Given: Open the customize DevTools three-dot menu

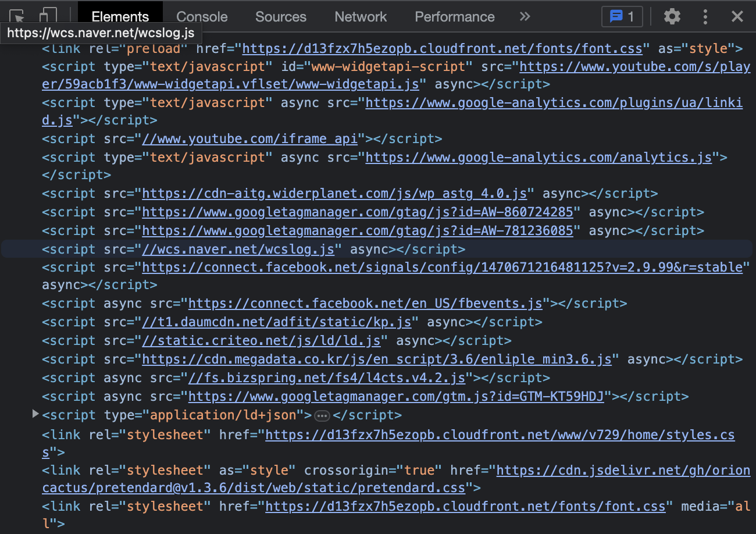Looking at the screenshot, I should tap(705, 16).
